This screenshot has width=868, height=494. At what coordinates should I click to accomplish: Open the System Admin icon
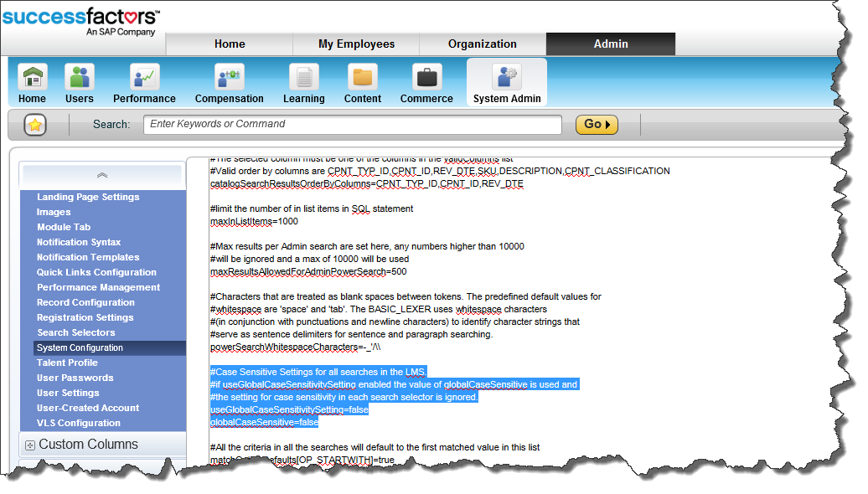pyautogui.click(x=507, y=77)
